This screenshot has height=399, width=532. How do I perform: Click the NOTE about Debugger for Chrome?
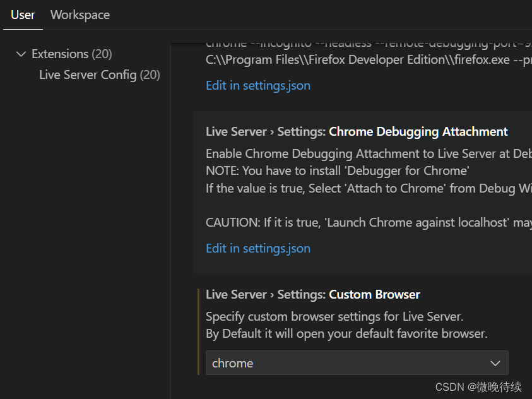(337, 170)
